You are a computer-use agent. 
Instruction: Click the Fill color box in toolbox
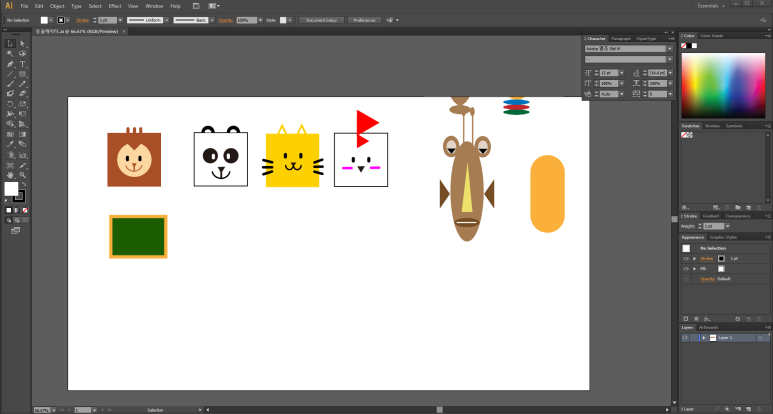[x=11, y=189]
